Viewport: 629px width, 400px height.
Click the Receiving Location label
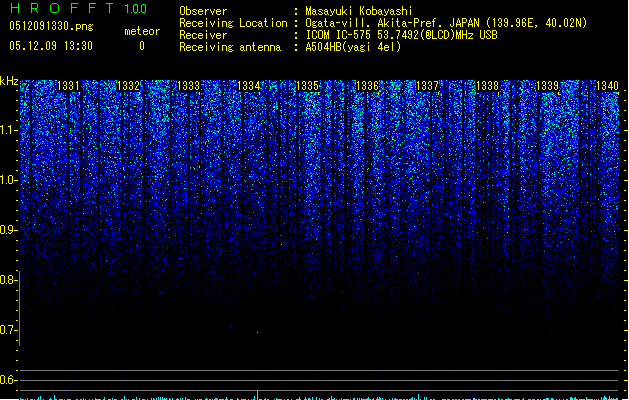tap(233, 23)
